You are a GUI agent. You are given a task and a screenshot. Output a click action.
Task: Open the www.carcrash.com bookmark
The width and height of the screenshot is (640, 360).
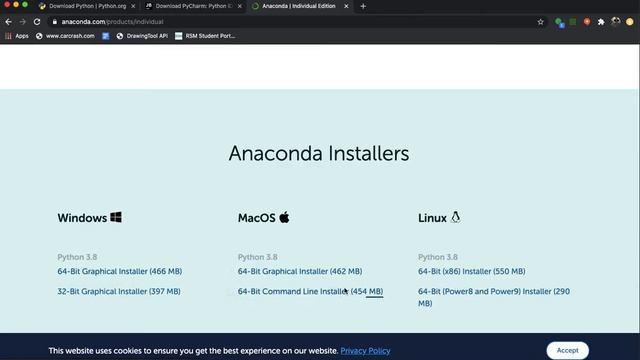point(65,36)
